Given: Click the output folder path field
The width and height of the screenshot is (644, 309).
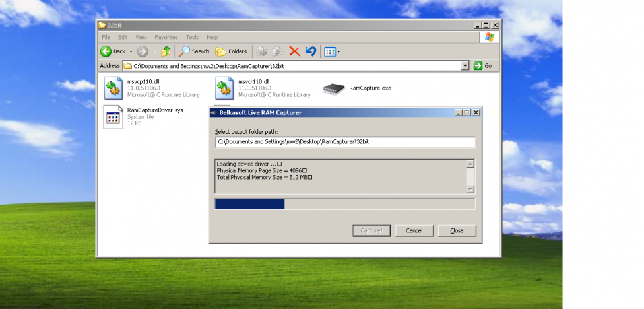Looking at the screenshot, I should (x=344, y=142).
